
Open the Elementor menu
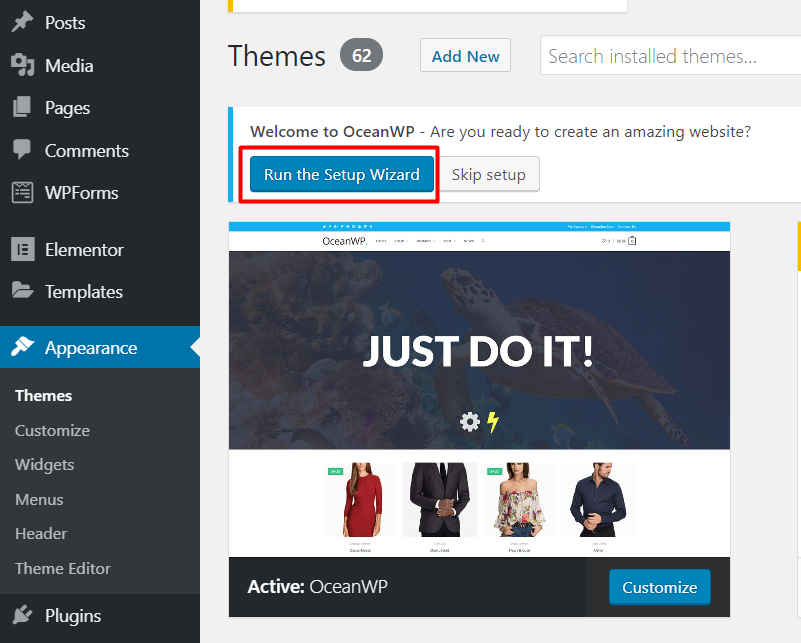pos(100,250)
